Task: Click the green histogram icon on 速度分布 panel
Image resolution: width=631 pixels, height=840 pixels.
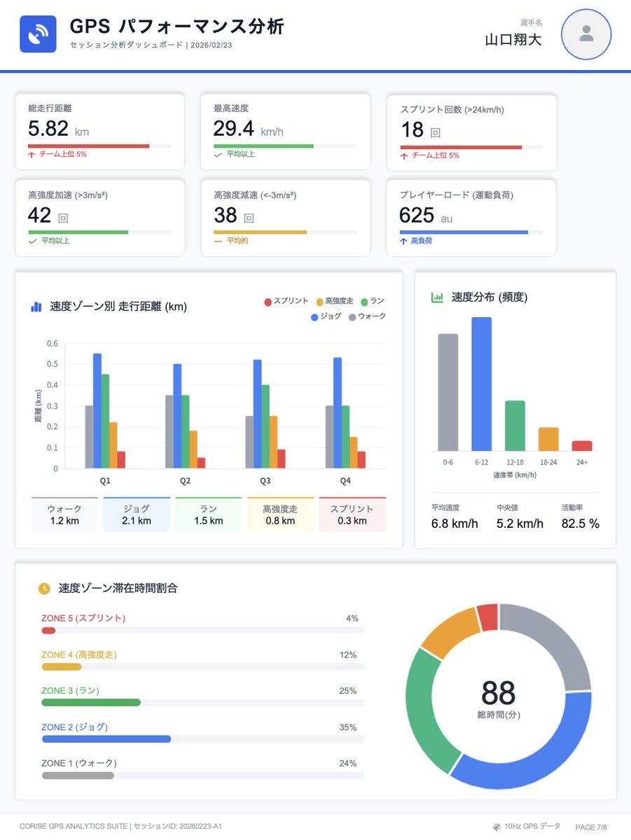Action: (436, 297)
